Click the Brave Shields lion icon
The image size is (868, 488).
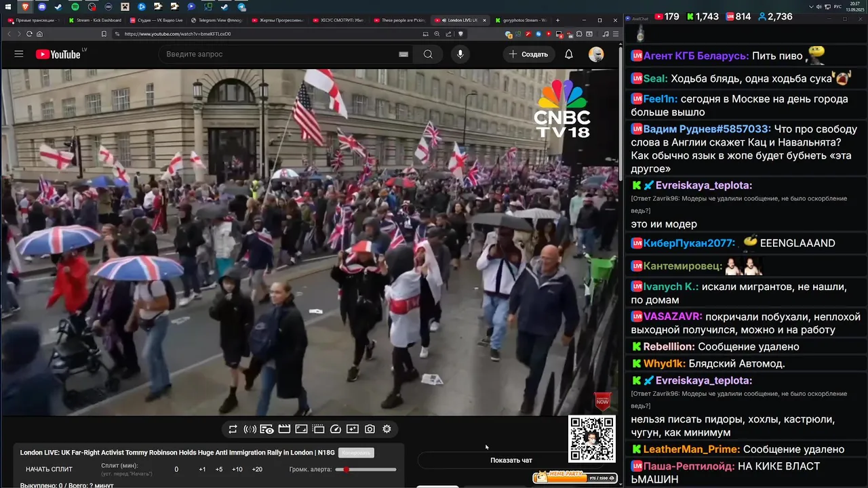click(x=460, y=34)
